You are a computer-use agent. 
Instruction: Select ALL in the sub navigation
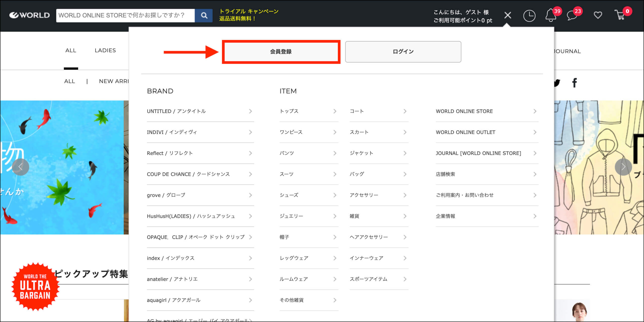coord(69,81)
